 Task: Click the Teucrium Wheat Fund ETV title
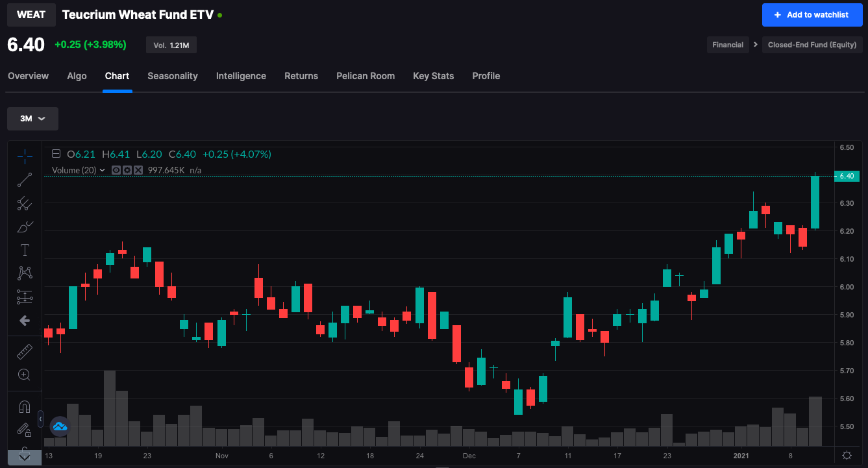click(x=138, y=14)
